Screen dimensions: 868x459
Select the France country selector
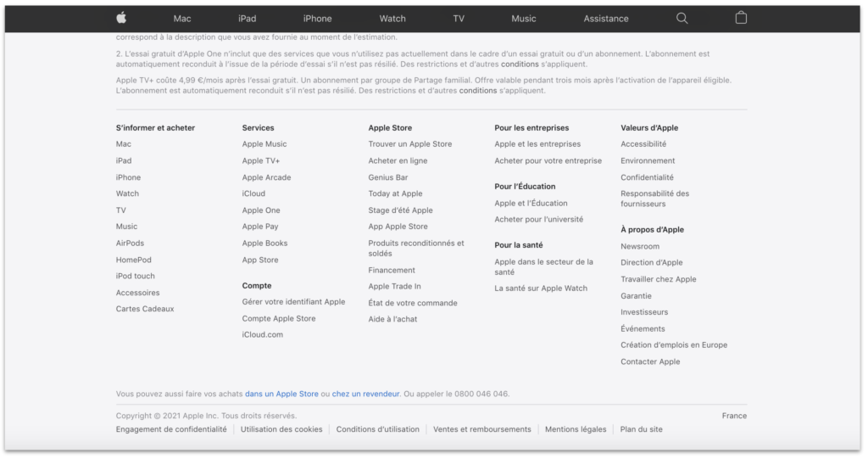click(x=734, y=416)
